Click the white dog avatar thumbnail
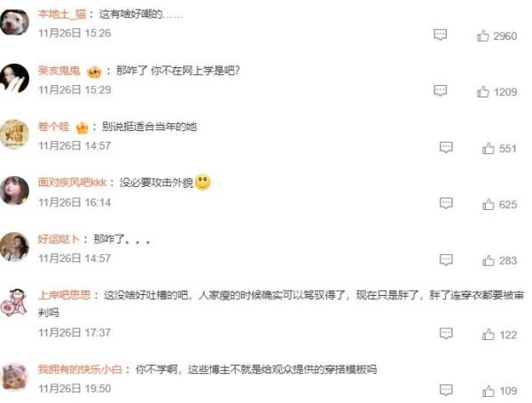This screenshot has height=403, width=532. pyautogui.click(x=14, y=22)
